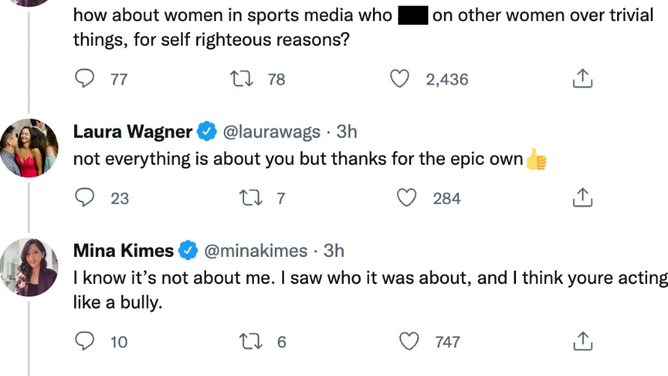The image size is (668, 376).
Task: View Laura Wagner's profile picture
Action: pyautogui.click(x=29, y=148)
